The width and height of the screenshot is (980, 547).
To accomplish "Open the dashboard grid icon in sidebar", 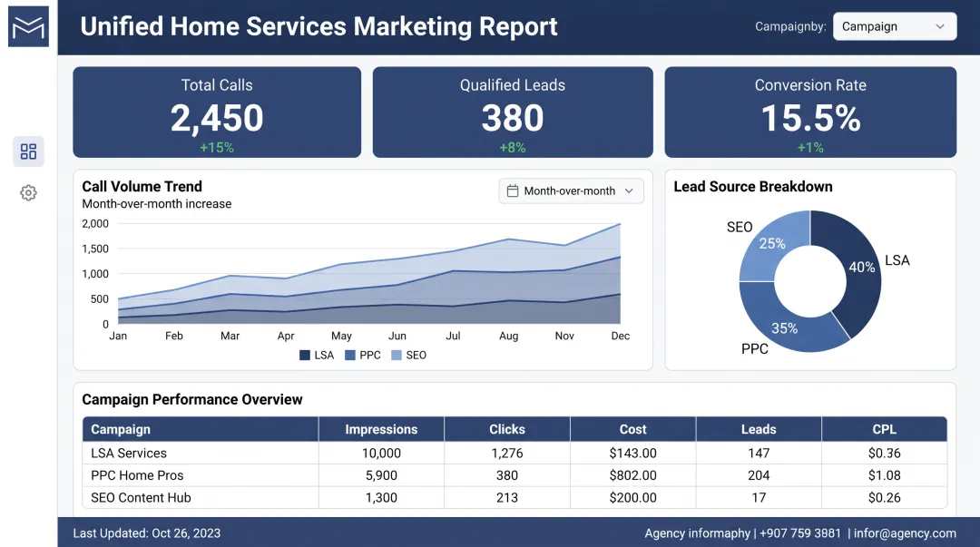I will tap(28, 151).
